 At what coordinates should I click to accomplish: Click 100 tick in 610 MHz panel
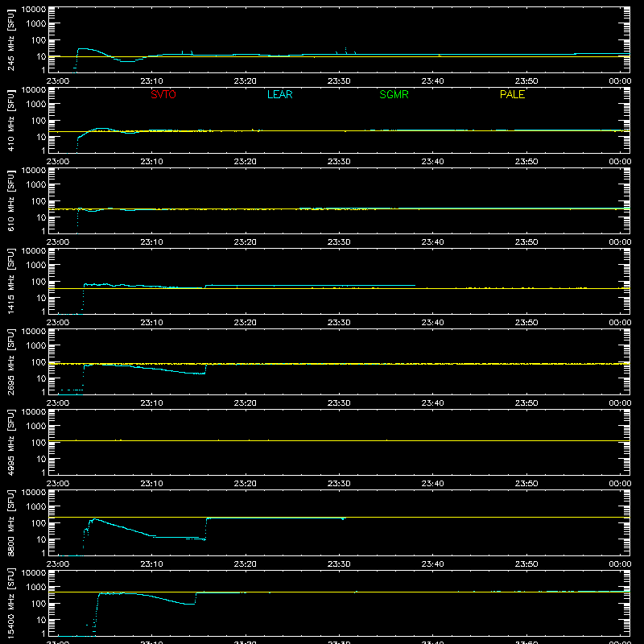(x=38, y=201)
